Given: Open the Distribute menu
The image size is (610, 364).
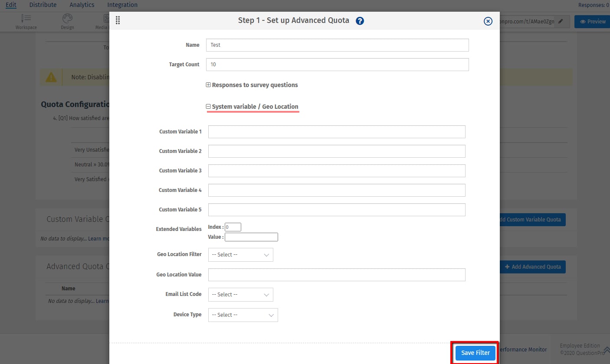Looking at the screenshot, I should click(43, 5).
